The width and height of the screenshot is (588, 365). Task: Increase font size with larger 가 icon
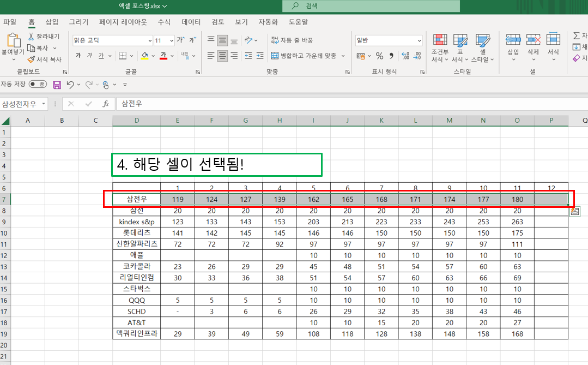point(181,40)
